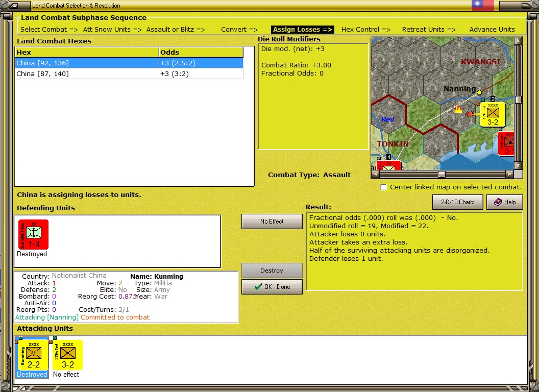Click the Destroyed label under Kunming unit
This screenshot has width=539, height=392.
pos(32,374)
